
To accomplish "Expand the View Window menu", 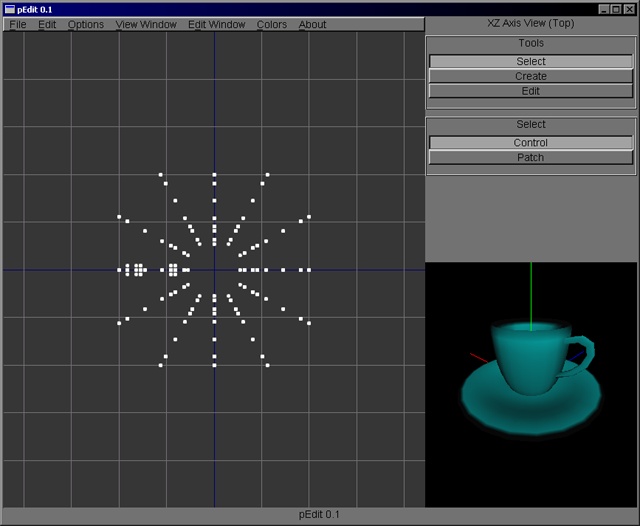I will pyautogui.click(x=146, y=24).
